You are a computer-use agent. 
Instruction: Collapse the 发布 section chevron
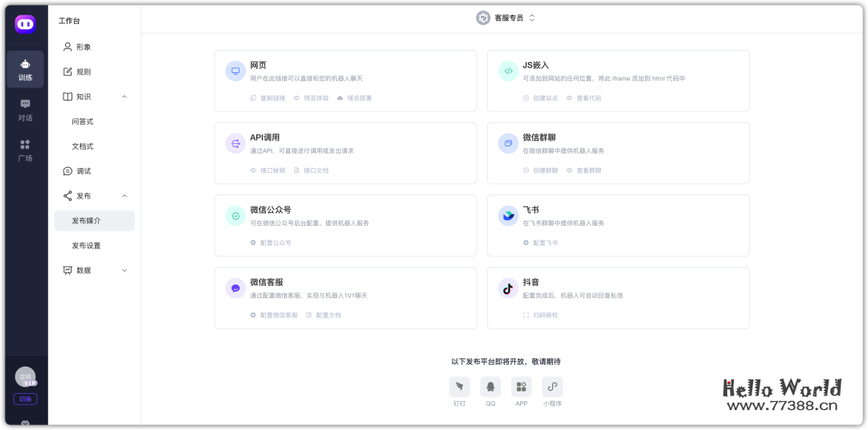125,196
